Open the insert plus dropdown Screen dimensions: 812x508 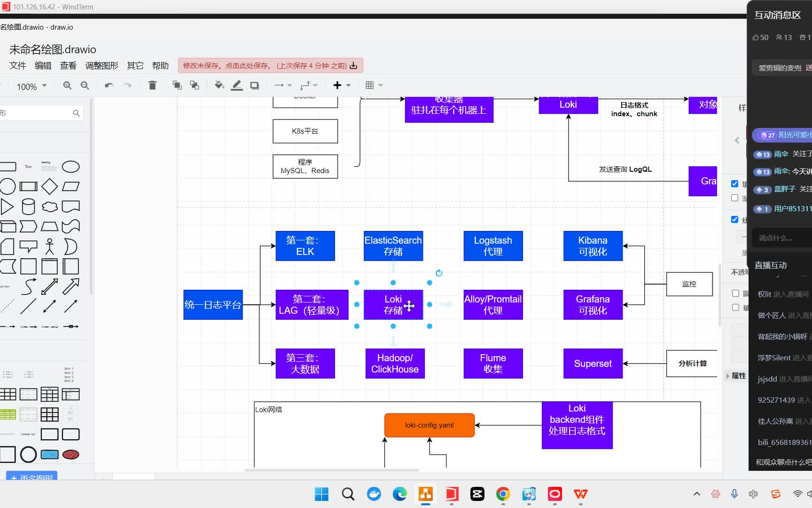pyautogui.click(x=342, y=85)
